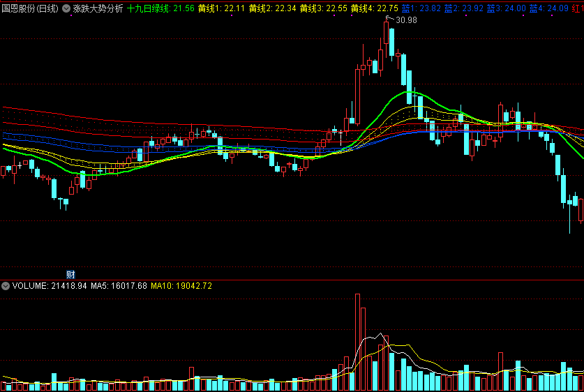Click the tallest red volume bar

357,342
